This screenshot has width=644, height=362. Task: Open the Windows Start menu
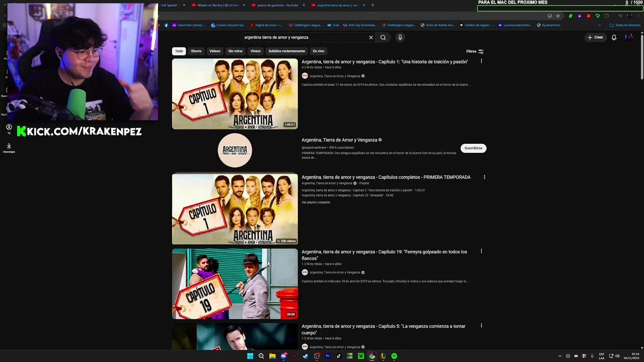click(250, 356)
